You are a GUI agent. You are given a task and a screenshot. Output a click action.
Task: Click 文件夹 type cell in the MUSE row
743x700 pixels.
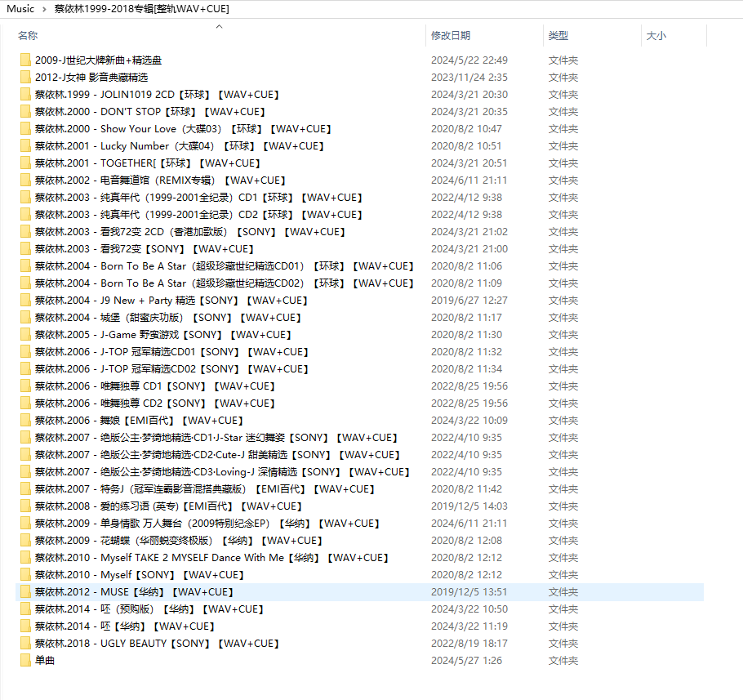(563, 592)
